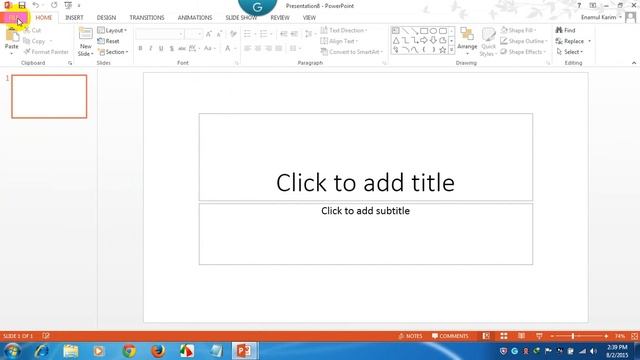Viewport: 640px width, 360px height.
Task: Open the Align Text dropdown
Action: click(x=339, y=41)
